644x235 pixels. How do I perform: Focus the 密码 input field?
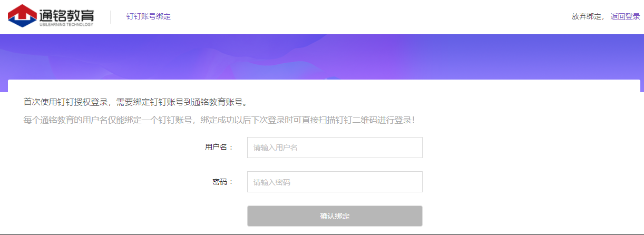(335, 182)
